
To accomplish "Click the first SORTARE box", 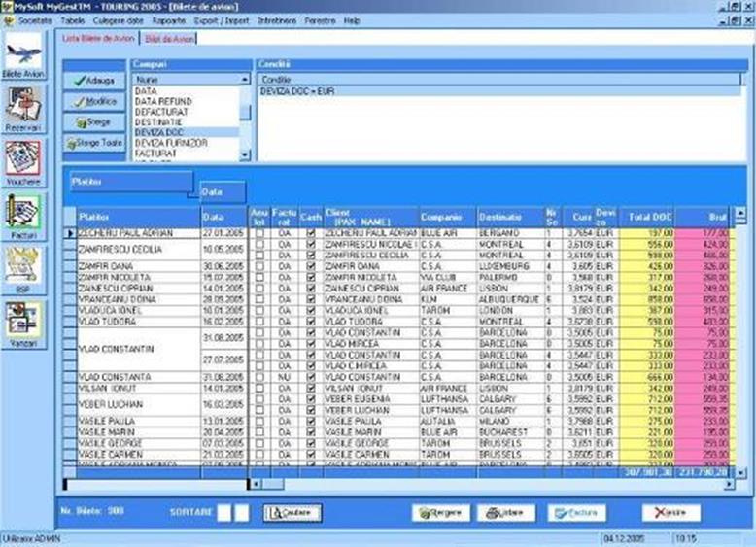I will [x=224, y=513].
